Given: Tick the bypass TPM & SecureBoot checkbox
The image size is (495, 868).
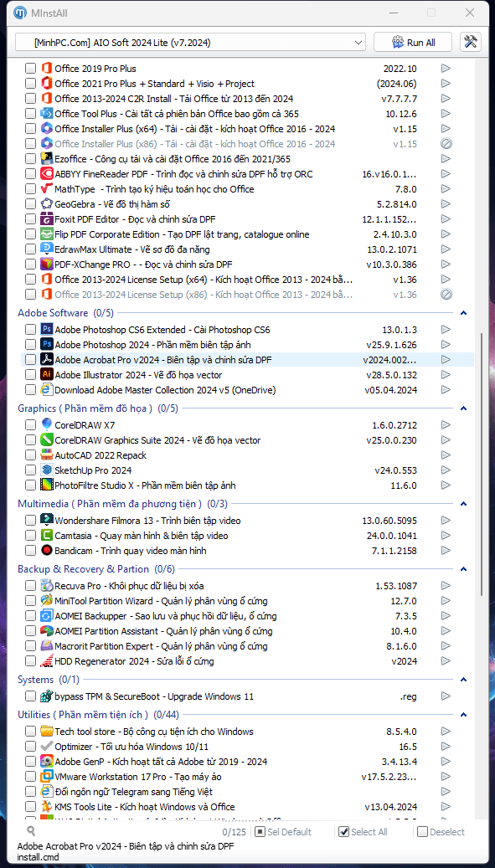Looking at the screenshot, I should coord(31,696).
